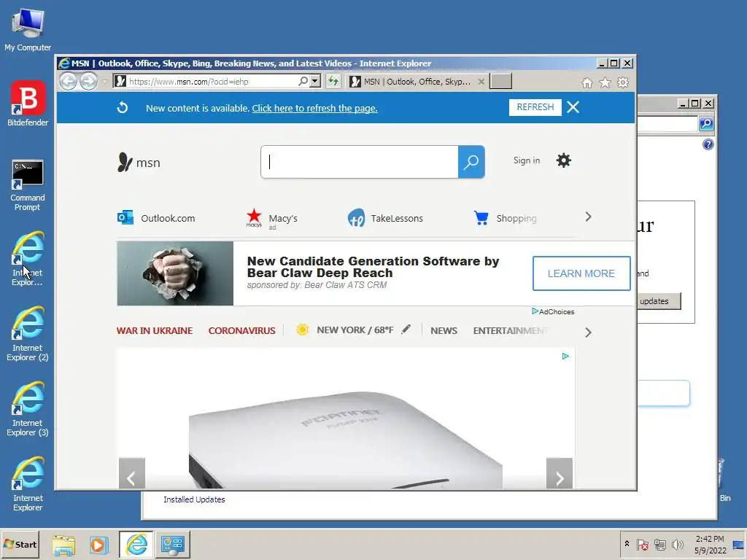The image size is (747, 560).
Task: Open Command Prompt desktop shortcut
Action: 28,186
